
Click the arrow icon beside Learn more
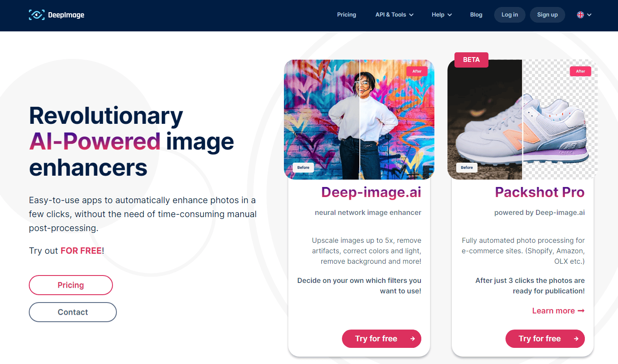click(x=581, y=311)
